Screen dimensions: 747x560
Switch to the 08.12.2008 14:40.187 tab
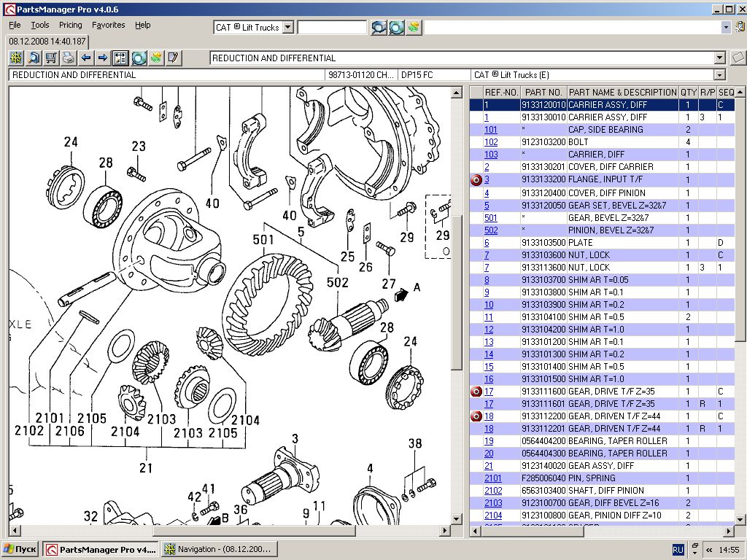(47, 42)
